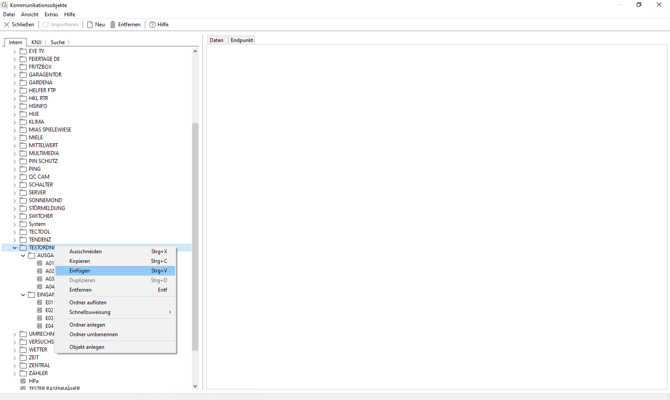
Task: Collapse the EINGANG subfolder
Action: pos(23,295)
